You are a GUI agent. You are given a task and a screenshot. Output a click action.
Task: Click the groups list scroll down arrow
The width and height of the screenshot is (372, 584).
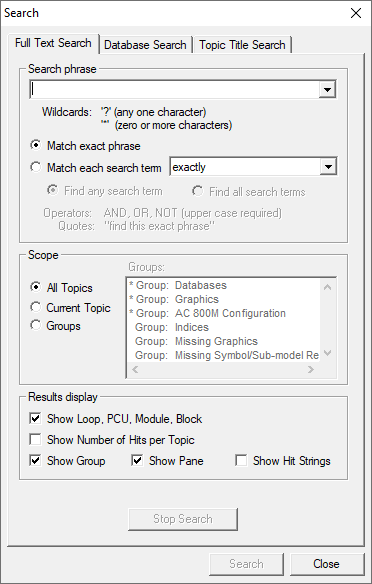[327, 353]
